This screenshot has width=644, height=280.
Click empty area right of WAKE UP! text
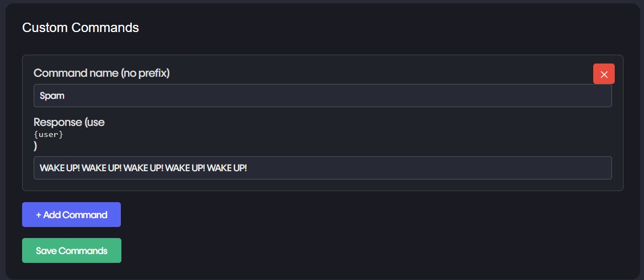[430, 168]
